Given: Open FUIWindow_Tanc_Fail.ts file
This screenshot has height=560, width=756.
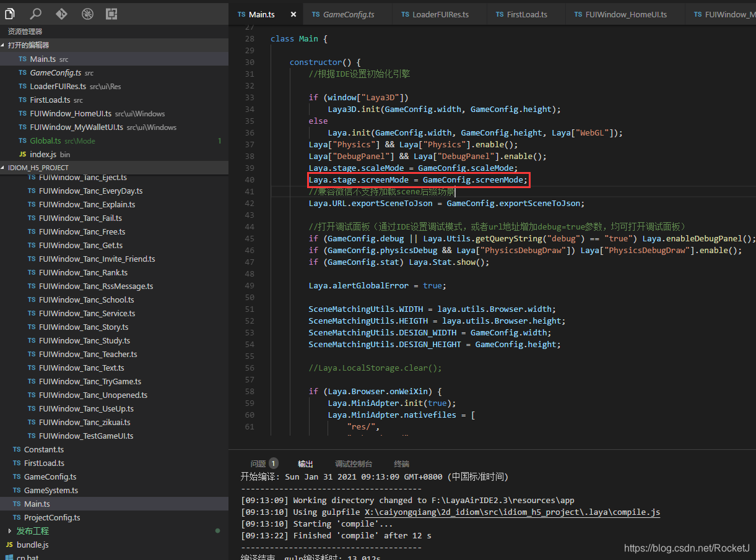Looking at the screenshot, I should pos(114,218).
